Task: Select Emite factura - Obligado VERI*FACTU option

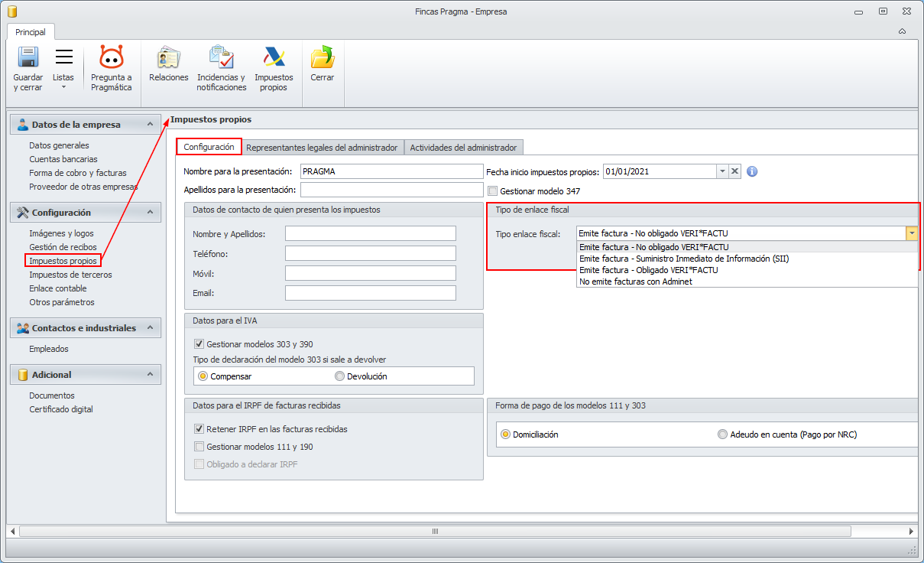Action: [747, 270]
